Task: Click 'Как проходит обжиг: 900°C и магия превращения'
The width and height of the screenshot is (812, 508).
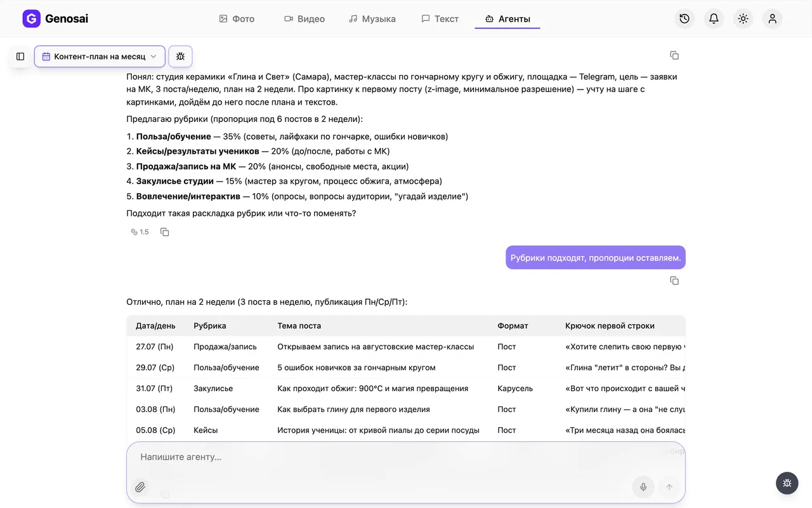Action: coord(373,388)
